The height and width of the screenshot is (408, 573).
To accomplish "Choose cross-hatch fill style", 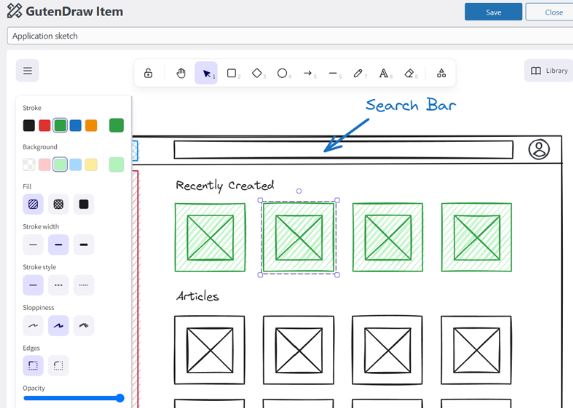I will point(58,204).
